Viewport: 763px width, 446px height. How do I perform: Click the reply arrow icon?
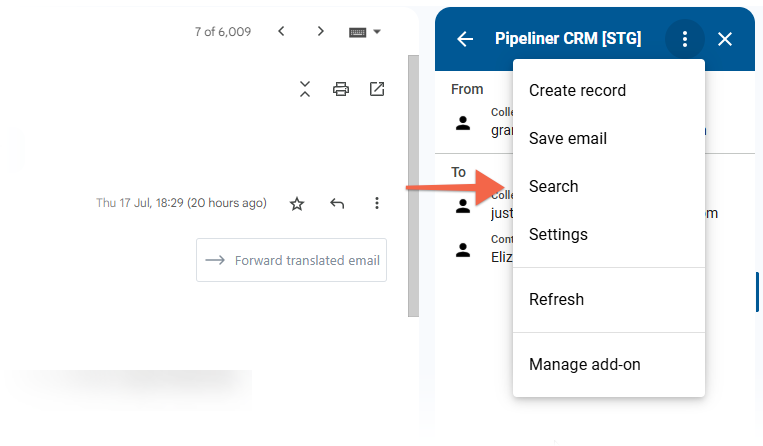click(x=337, y=203)
